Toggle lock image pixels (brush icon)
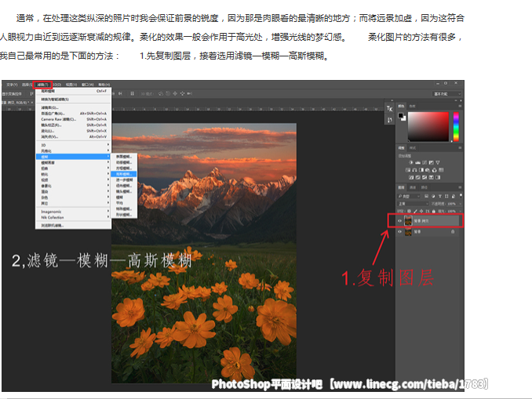Screen dimensions: 532x399 pyautogui.click(x=415, y=211)
